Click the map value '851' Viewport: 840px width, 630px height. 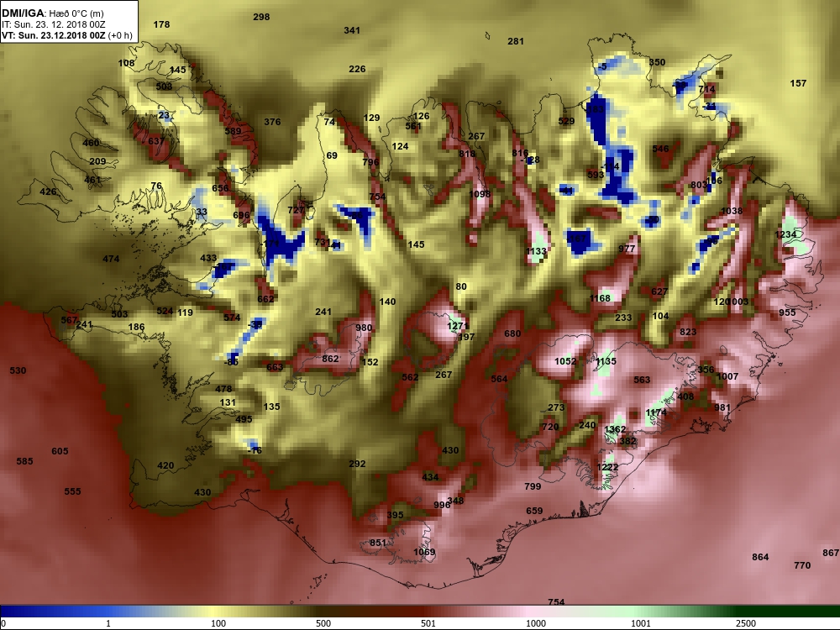pos(378,542)
